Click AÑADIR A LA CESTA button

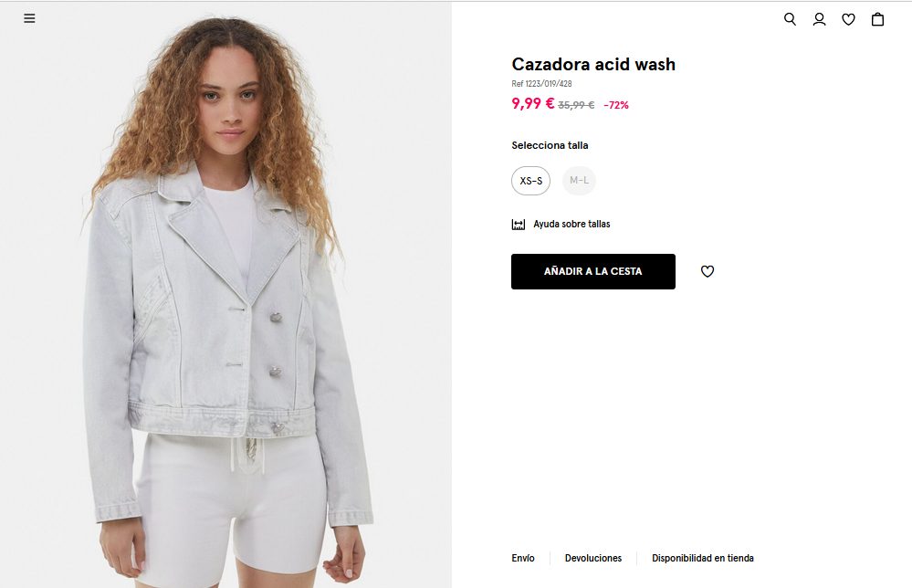pyautogui.click(x=593, y=271)
